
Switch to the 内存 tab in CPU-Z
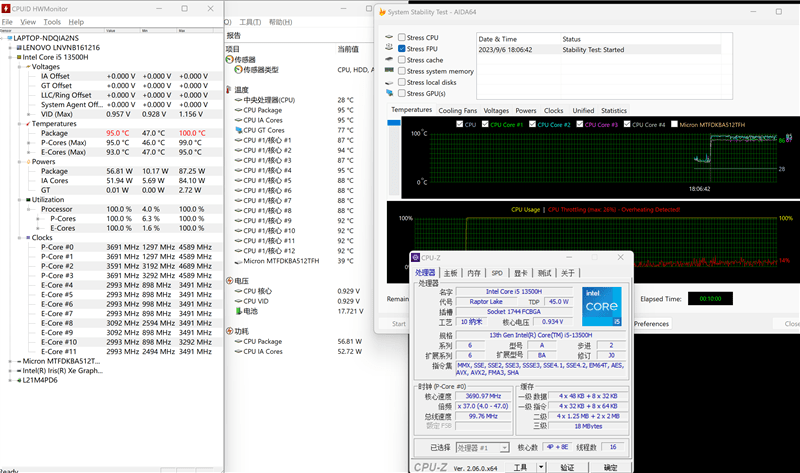point(474,273)
